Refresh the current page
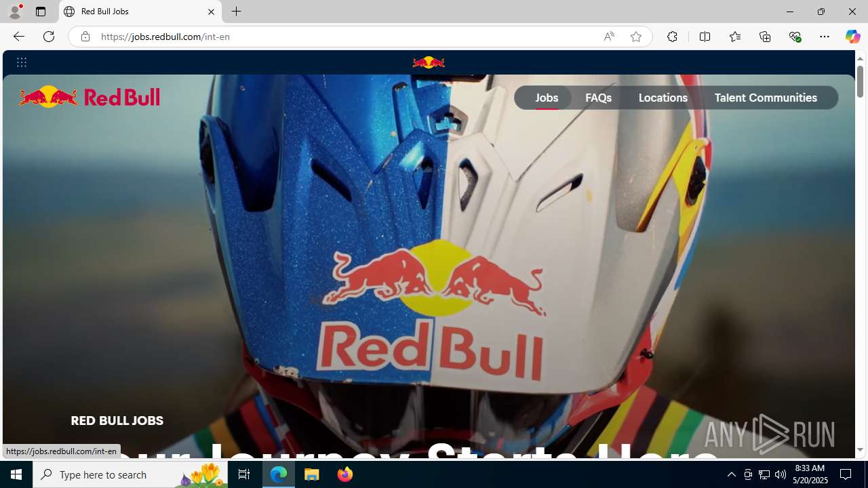Viewport: 868px width, 488px height. click(x=49, y=37)
